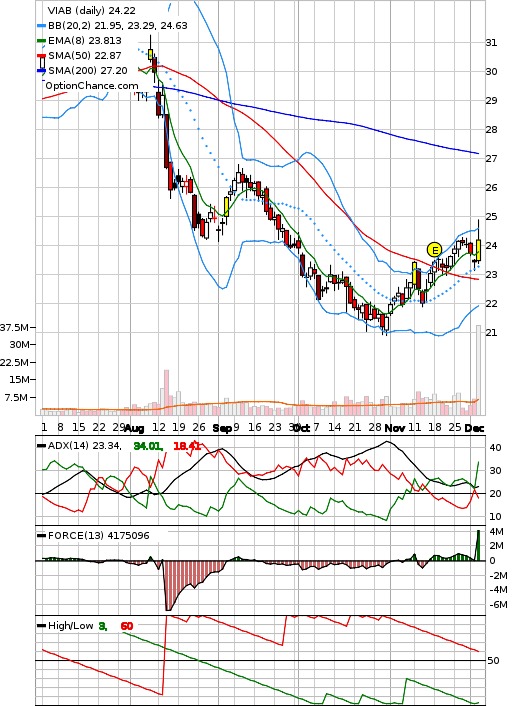Click the High/Low indicator label
Viewport: 526px width, 706px height.
pyautogui.click(x=70, y=625)
